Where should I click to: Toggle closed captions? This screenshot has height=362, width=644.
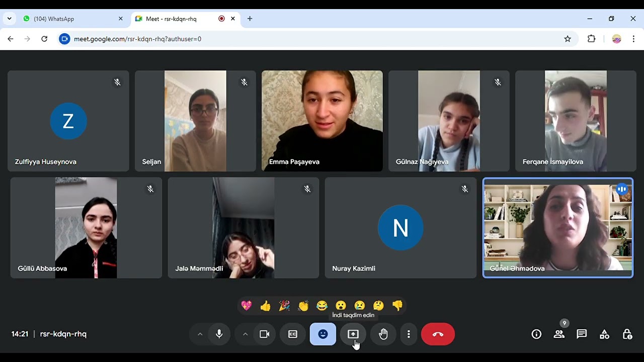(293, 334)
